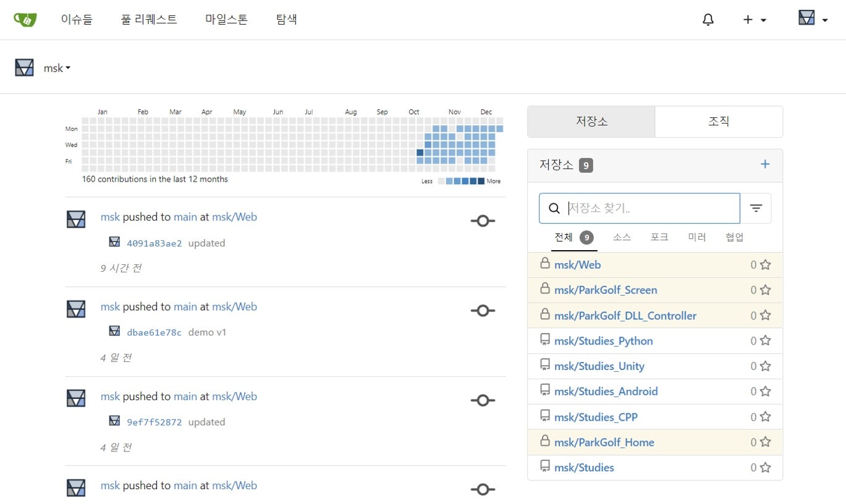Focus the 저장소 찾기 search field
The width and height of the screenshot is (846, 504).
pos(649,208)
